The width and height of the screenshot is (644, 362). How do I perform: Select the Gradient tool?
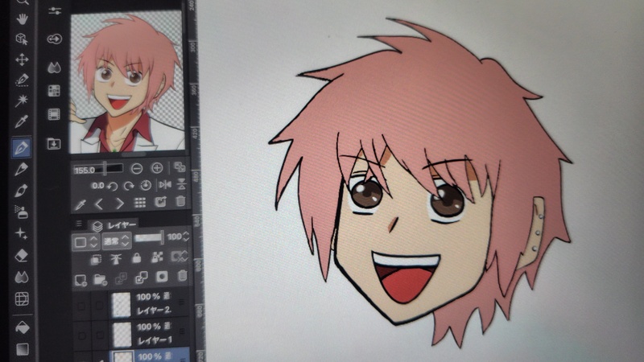[x=23, y=349]
